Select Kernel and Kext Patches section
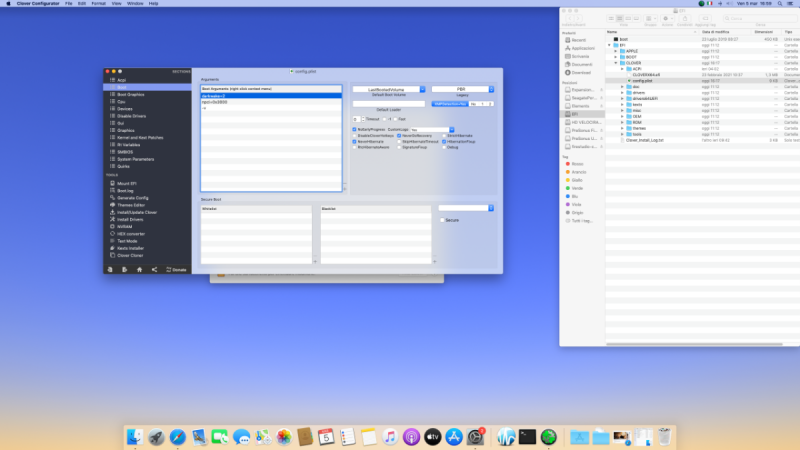 point(139,137)
